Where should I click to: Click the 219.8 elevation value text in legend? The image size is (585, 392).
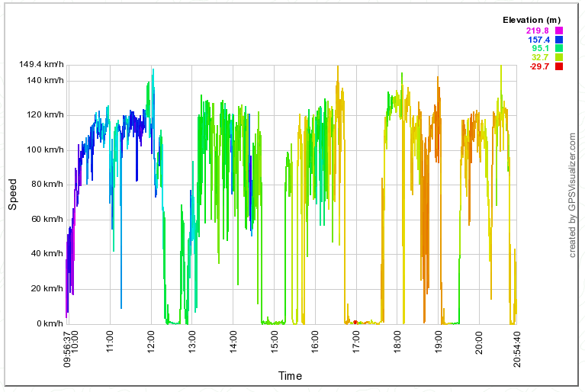point(539,31)
